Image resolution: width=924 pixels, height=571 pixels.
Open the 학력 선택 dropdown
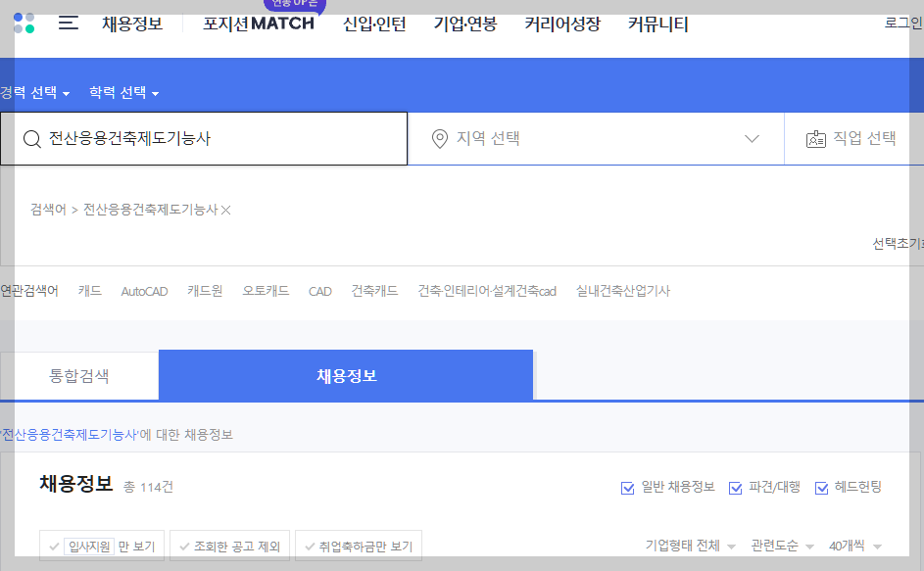point(119,91)
